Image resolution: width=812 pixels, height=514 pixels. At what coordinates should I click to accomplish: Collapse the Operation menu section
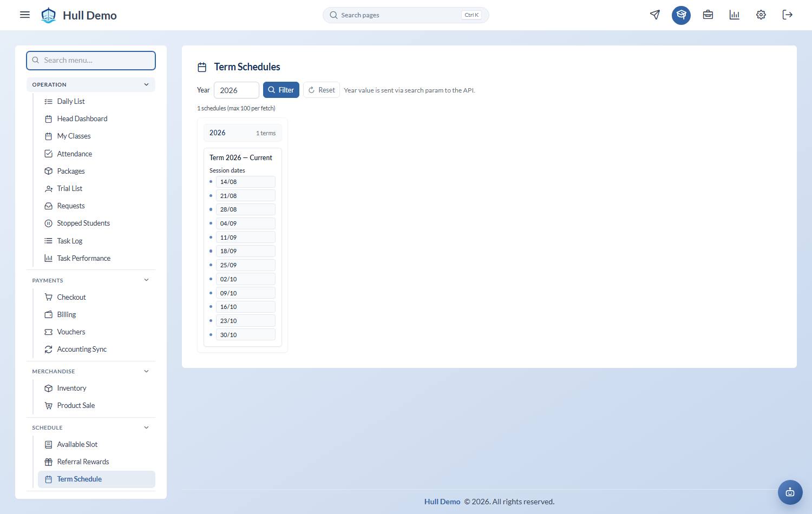coord(91,84)
